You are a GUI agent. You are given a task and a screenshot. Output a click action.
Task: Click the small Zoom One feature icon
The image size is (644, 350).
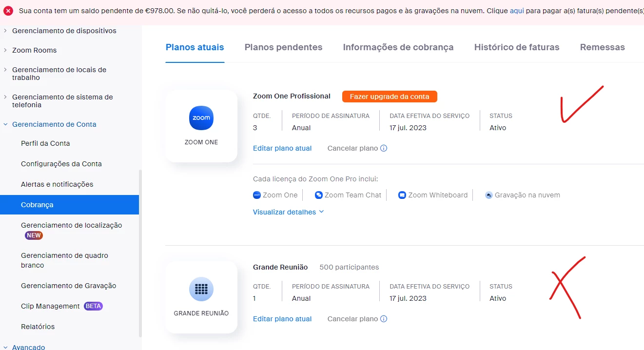click(x=257, y=195)
